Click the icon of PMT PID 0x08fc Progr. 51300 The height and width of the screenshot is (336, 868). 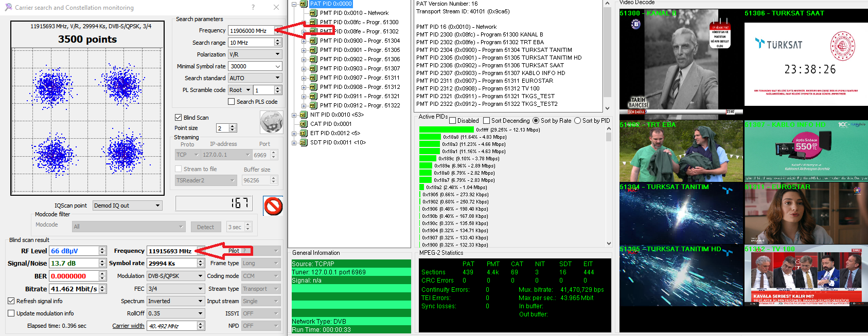313,22
